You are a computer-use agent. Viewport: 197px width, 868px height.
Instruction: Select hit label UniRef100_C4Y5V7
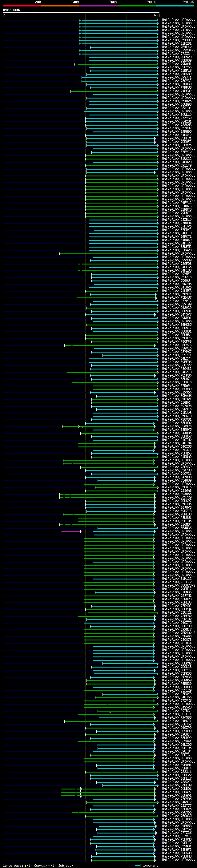pyautogui.click(x=177, y=314)
